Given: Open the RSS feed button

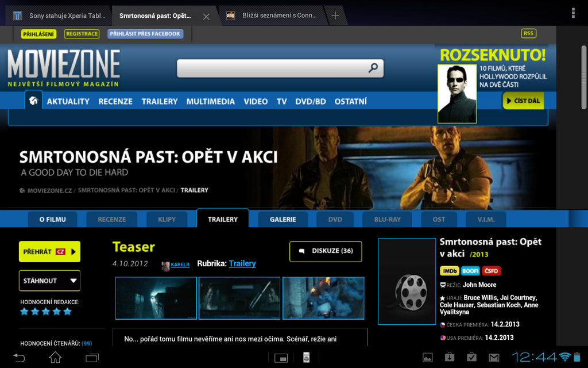Looking at the screenshot, I should tap(528, 33).
